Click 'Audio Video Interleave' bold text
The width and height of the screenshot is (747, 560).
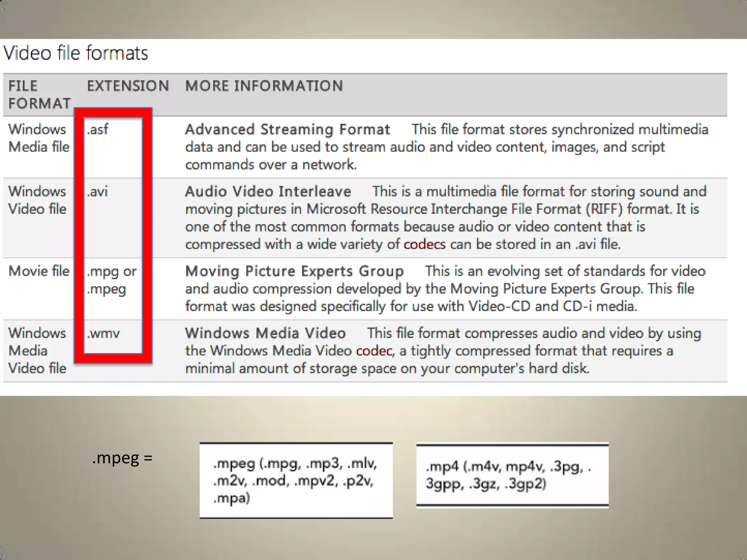(x=268, y=192)
